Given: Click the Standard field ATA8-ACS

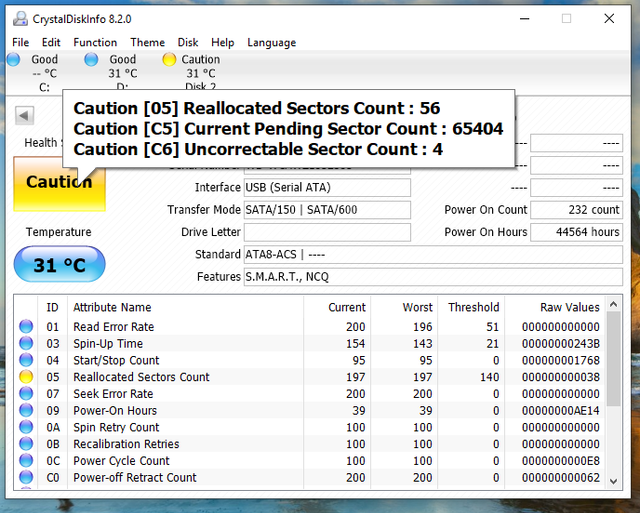Looking at the screenshot, I should click(433, 254).
